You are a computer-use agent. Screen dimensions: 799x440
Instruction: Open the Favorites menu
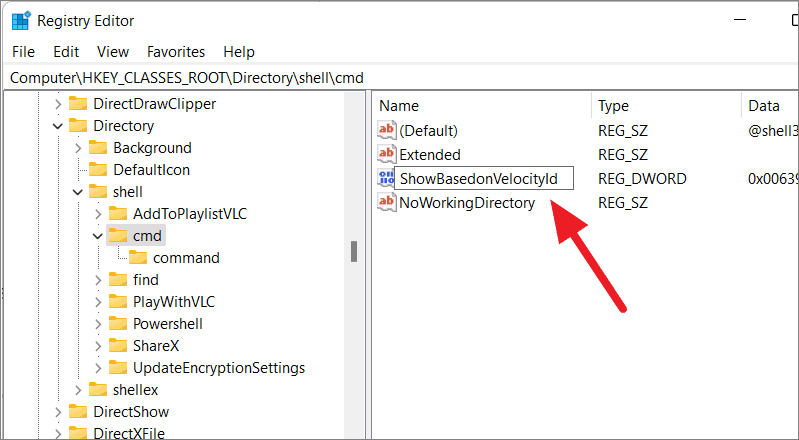pyautogui.click(x=176, y=52)
